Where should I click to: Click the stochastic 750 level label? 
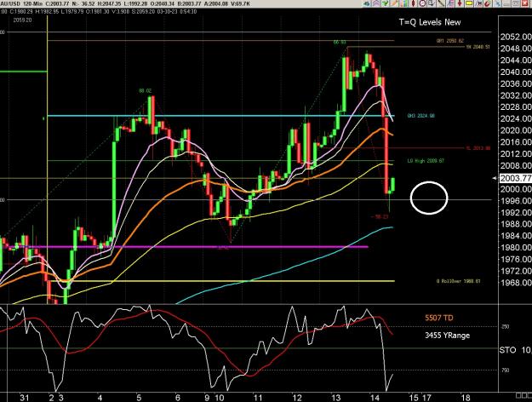506,370
